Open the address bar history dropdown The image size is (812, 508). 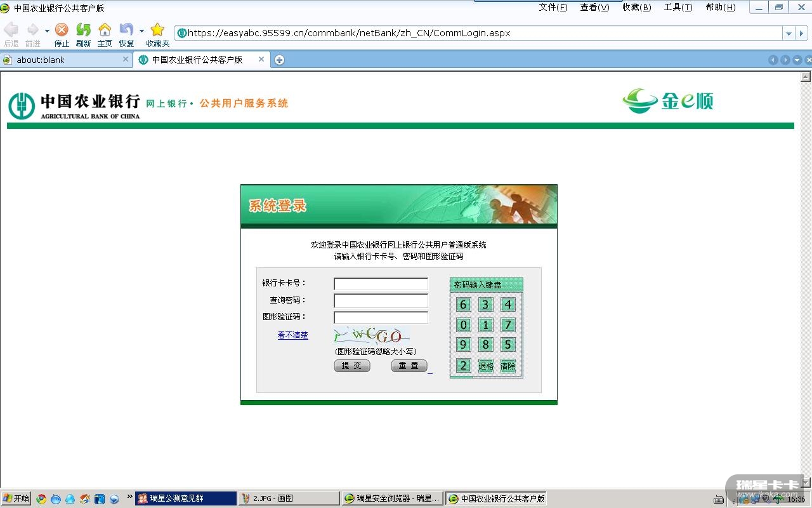tap(789, 34)
